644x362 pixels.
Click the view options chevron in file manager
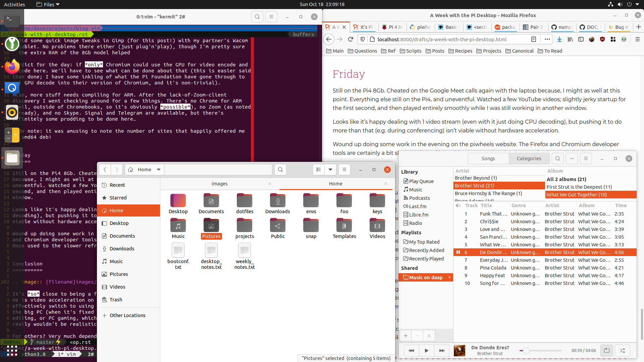pyautogui.click(x=330, y=169)
